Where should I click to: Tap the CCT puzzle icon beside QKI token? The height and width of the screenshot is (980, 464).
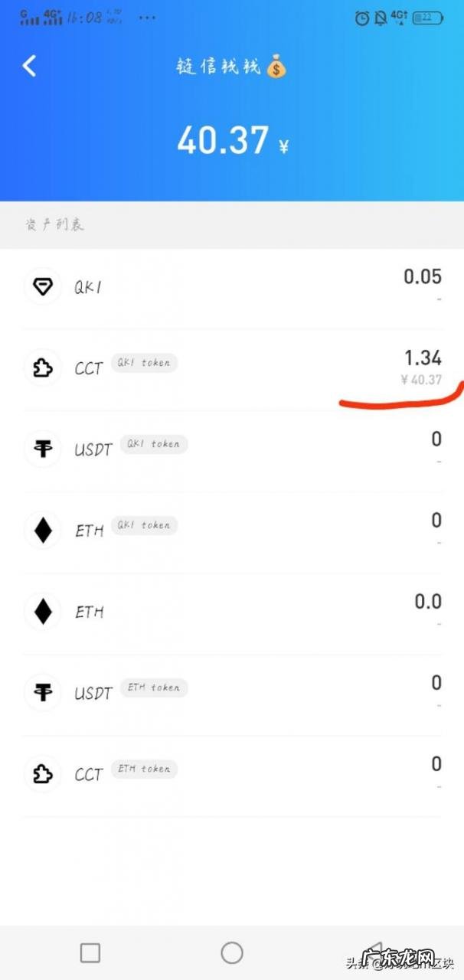43,368
